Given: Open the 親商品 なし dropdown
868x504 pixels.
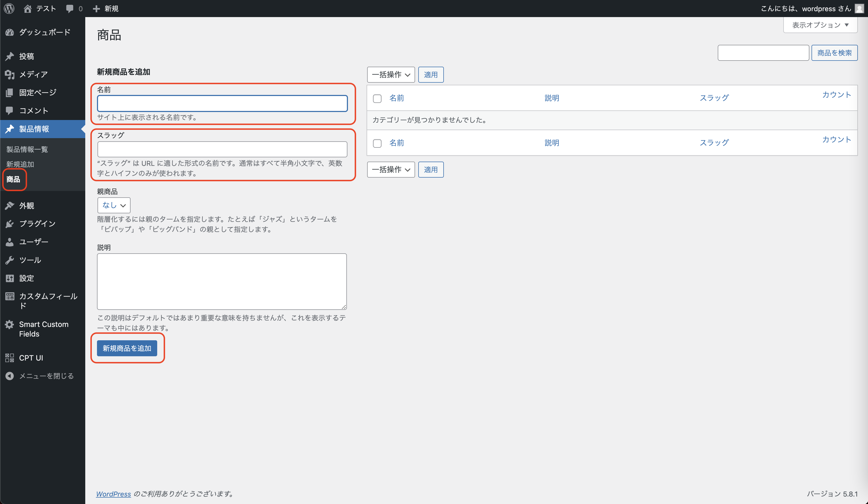Looking at the screenshot, I should [114, 205].
